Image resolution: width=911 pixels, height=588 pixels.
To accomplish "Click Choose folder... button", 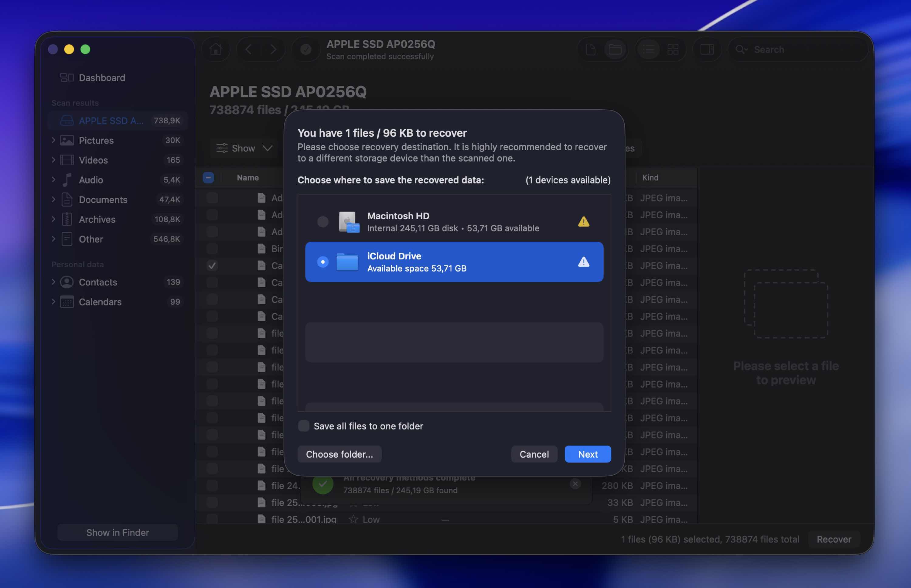I will [x=339, y=454].
